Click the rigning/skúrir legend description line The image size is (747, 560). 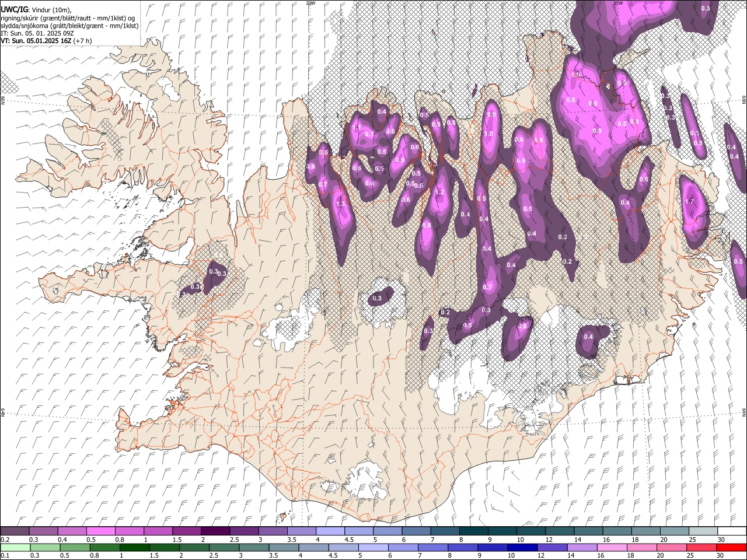click(68, 17)
